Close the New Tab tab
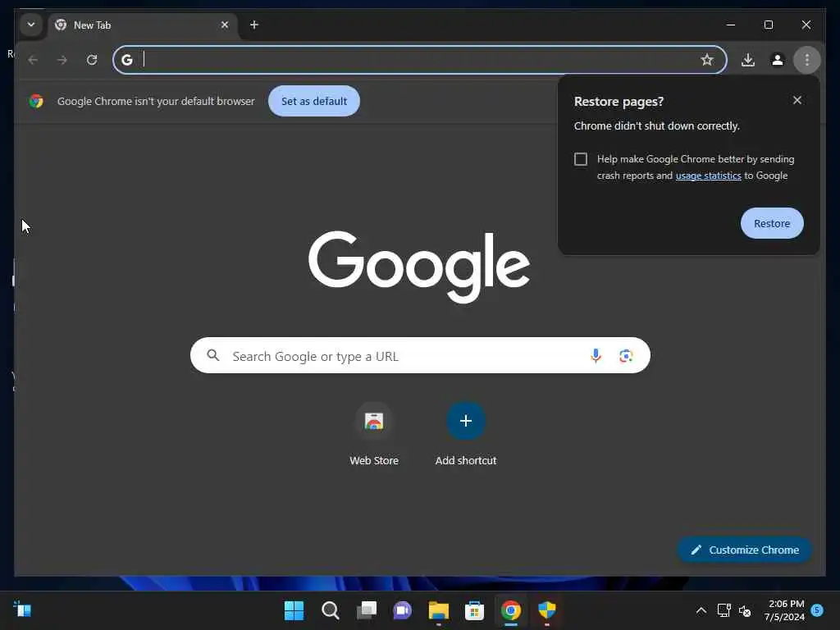 point(225,25)
